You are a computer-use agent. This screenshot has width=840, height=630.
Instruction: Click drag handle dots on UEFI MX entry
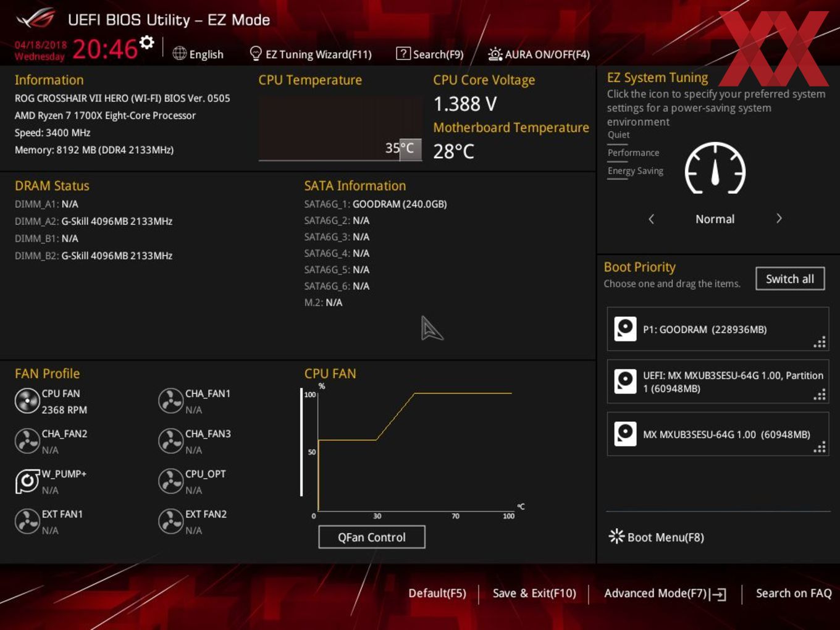click(820, 395)
